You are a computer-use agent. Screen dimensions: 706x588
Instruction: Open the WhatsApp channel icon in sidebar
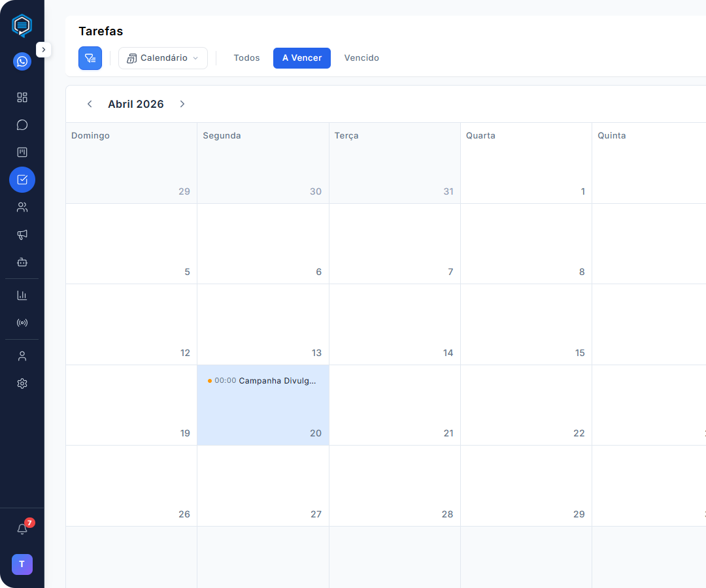(22, 61)
